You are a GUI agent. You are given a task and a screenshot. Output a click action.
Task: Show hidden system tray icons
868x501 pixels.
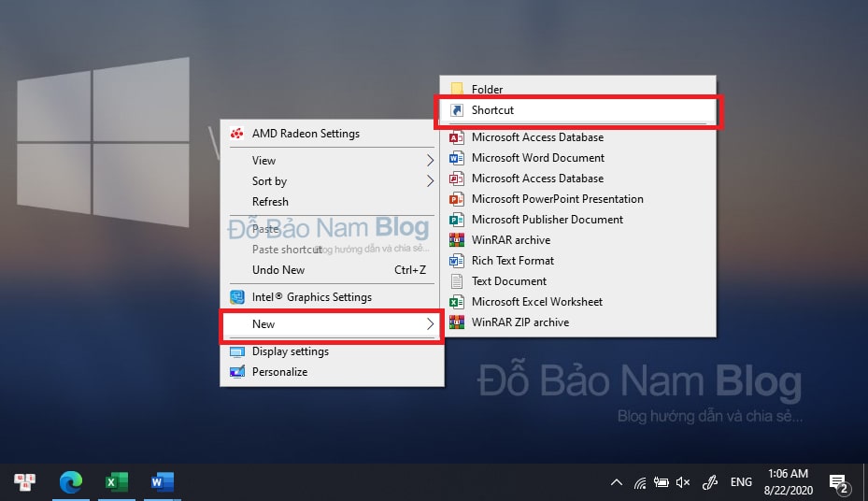(x=616, y=482)
